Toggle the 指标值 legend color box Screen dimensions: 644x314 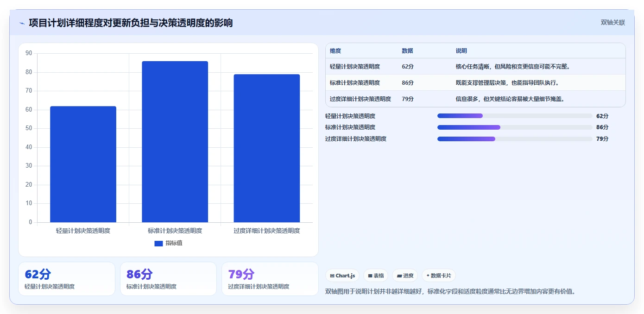pyautogui.click(x=158, y=243)
